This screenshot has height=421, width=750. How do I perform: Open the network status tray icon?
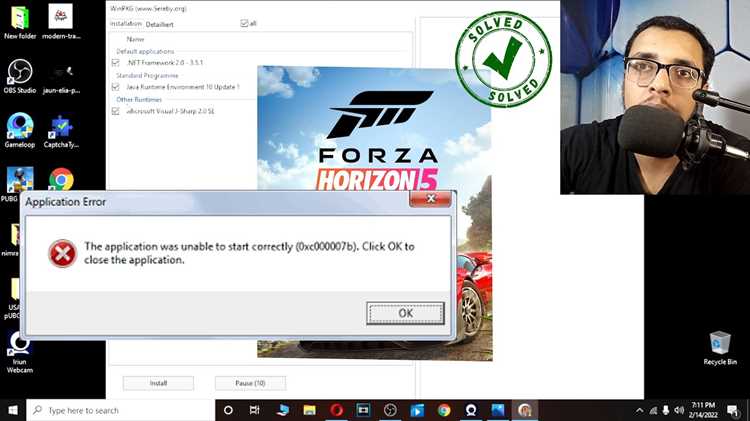[x=653, y=410]
